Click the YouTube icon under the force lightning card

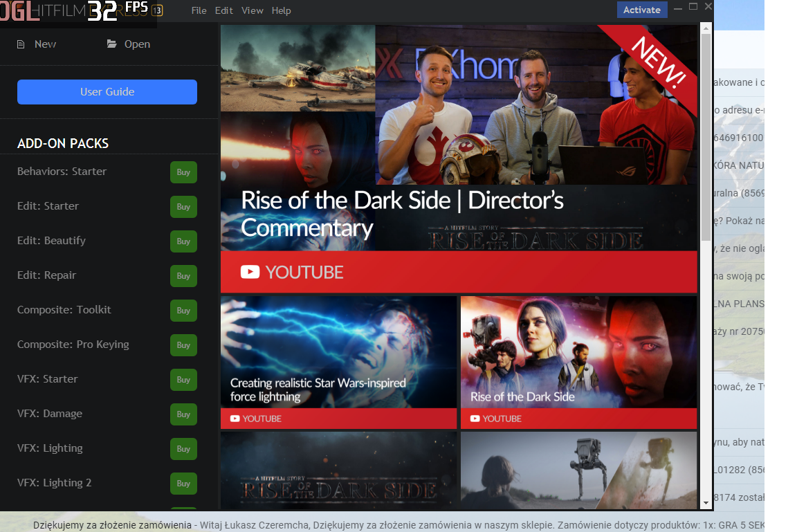point(235,419)
